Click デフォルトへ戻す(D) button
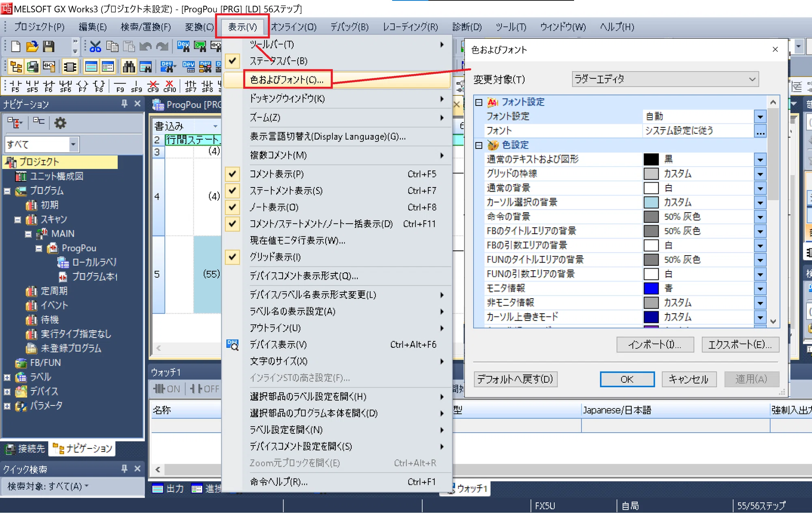This screenshot has height=517, width=812. click(x=516, y=379)
